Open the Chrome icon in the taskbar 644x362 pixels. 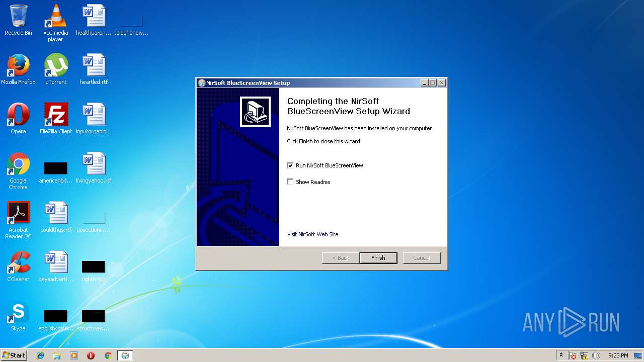tap(108, 355)
